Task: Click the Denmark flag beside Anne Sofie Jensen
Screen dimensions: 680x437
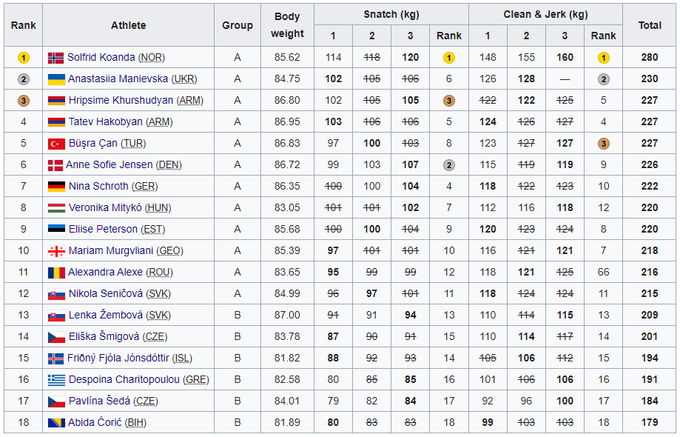Action: 55,165
